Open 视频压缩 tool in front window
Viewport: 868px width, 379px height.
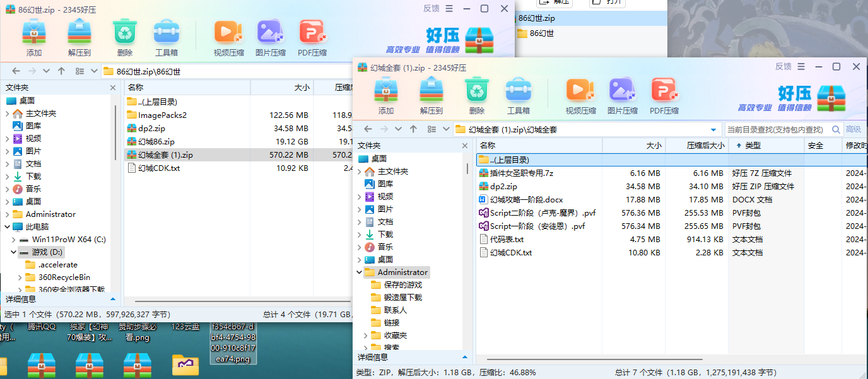580,96
